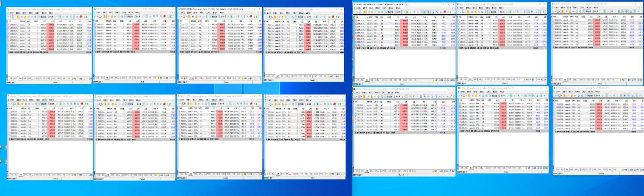
Task: Click red toolbar icon in third top-row left-screen window
Action: tap(251, 17)
